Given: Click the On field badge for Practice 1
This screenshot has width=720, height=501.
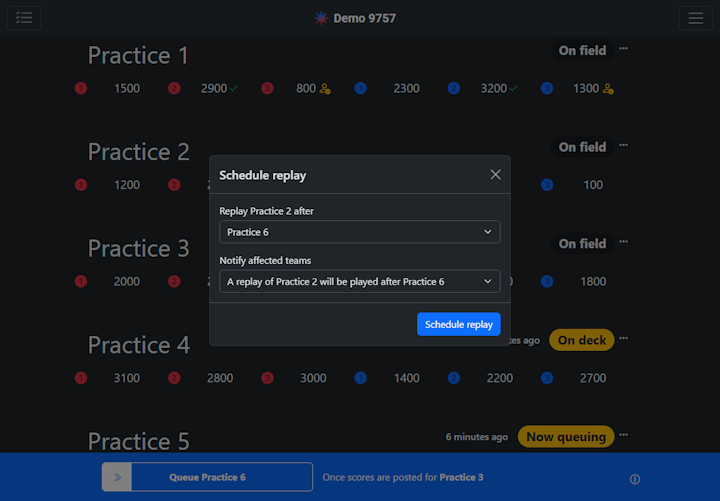Looking at the screenshot, I should click(x=582, y=50).
